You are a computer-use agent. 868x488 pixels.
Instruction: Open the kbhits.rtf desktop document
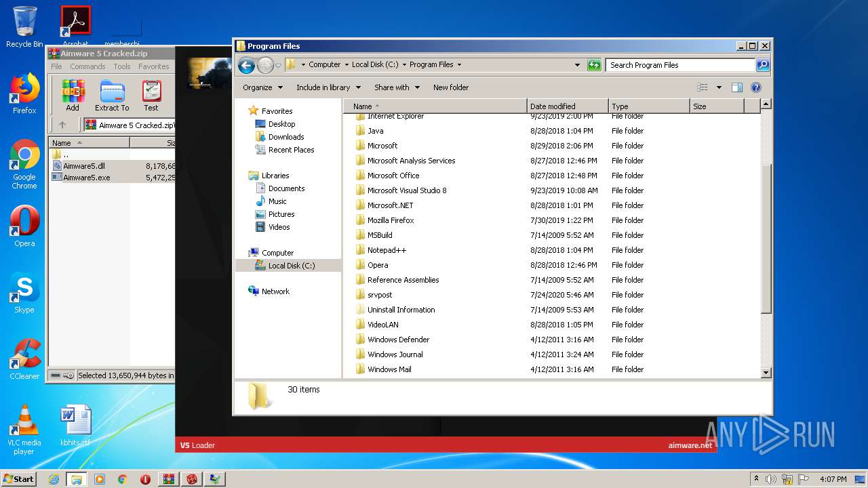(75, 426)
